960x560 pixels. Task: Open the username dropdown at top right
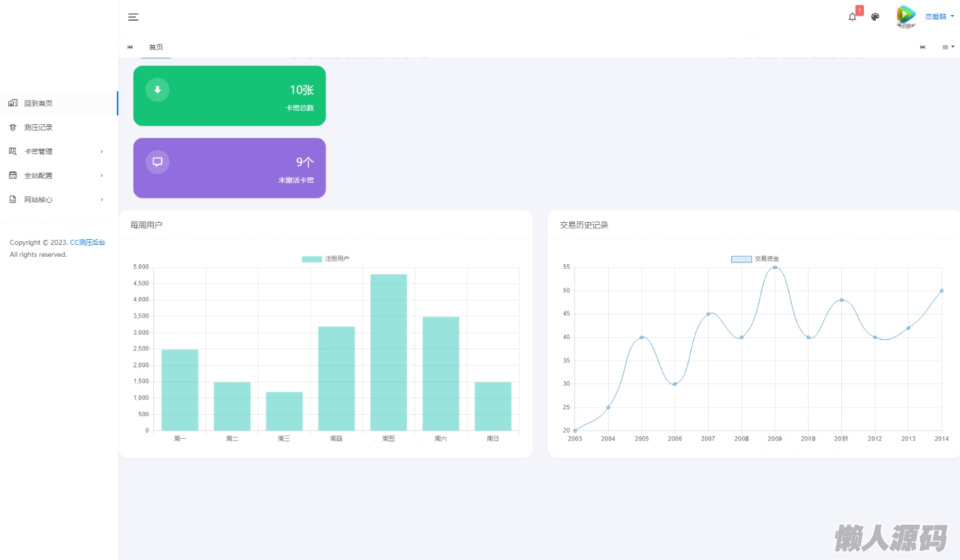939,17
